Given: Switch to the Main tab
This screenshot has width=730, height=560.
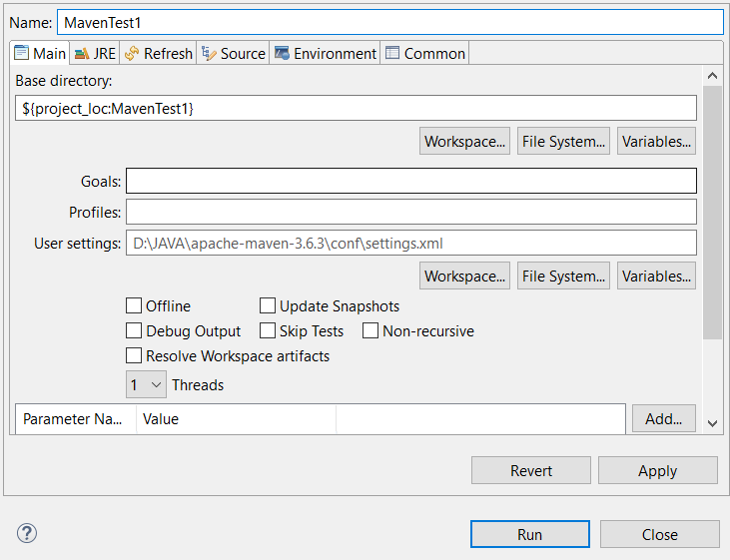Looking at the screenshot, I should (x=40, y=53).
